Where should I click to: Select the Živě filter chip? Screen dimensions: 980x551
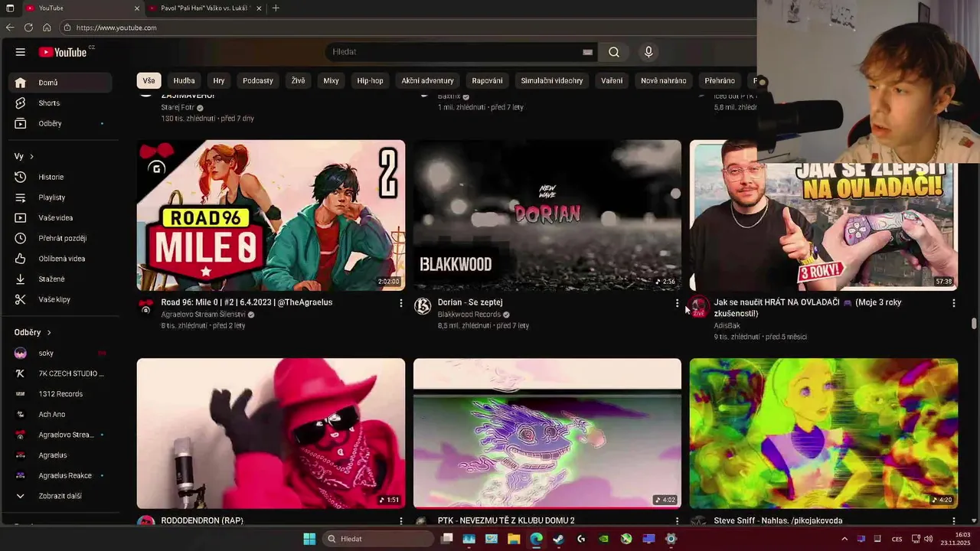tap(298, 80)
